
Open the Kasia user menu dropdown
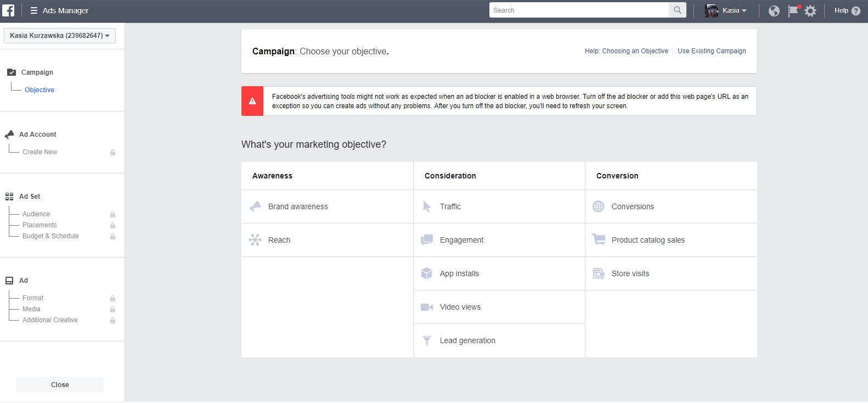click(735, 10)
